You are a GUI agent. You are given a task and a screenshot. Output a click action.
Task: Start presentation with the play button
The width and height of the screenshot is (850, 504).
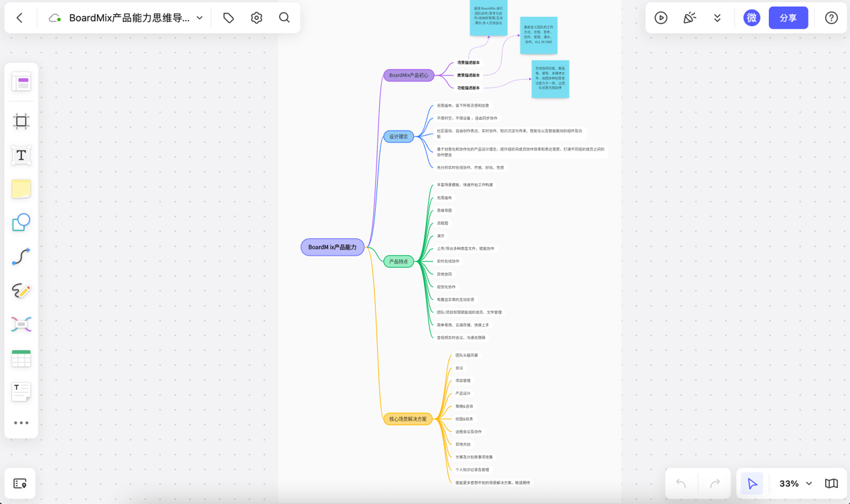[660, 18]
